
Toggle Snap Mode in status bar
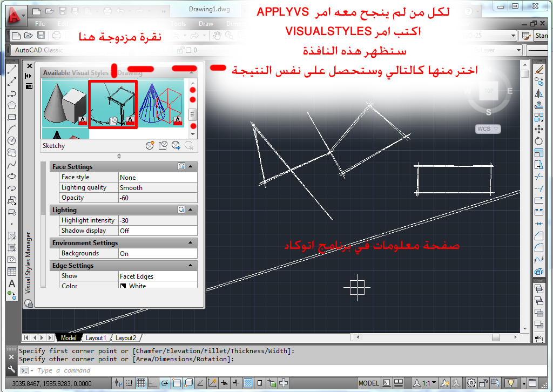click(x=129, y=383)
